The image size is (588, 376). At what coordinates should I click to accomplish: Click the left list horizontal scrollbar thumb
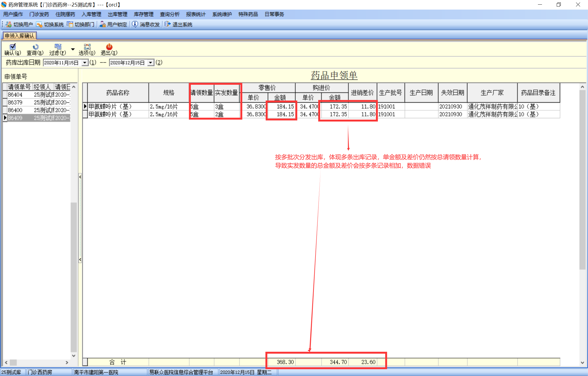tap(13, 363)
